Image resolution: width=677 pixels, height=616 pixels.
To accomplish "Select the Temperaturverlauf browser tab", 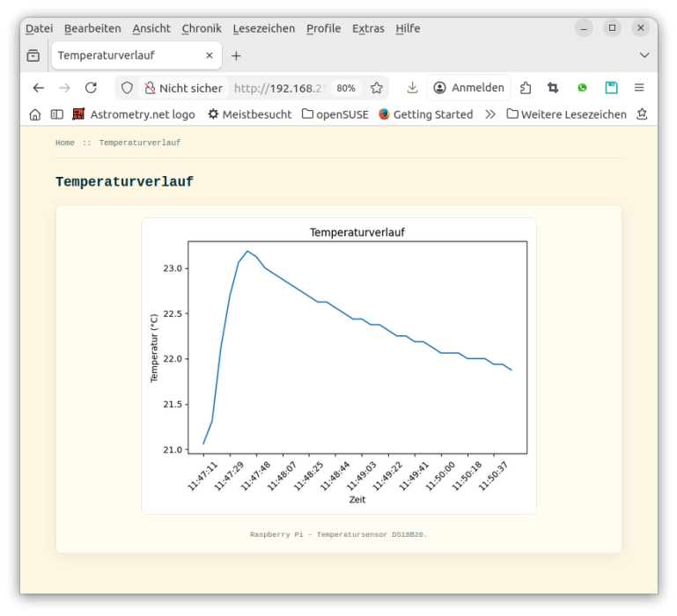I will [136, 55].
